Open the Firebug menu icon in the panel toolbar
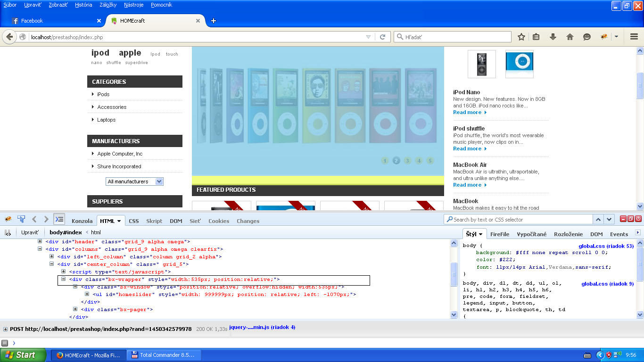Image resolution: width=644 pixels, height=362 pixels. [x=8, y=219]
